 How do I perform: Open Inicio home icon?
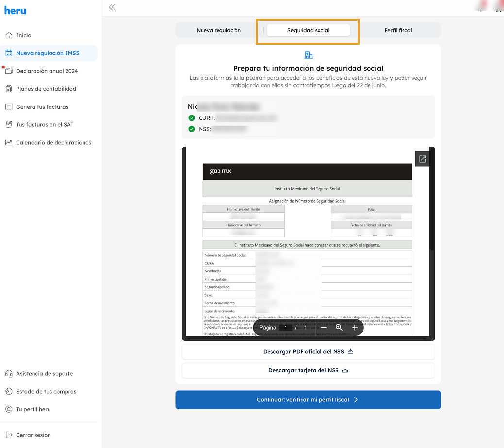click(x=9, y=35)
